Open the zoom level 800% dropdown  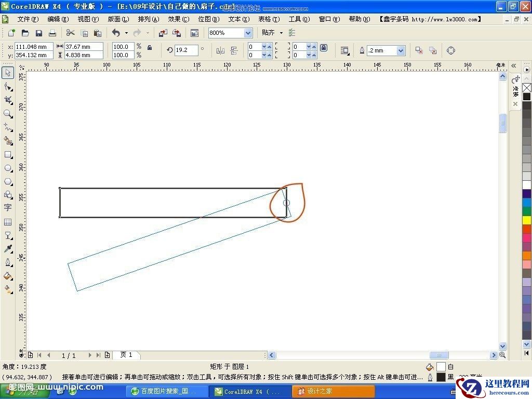tap(248, 33)
